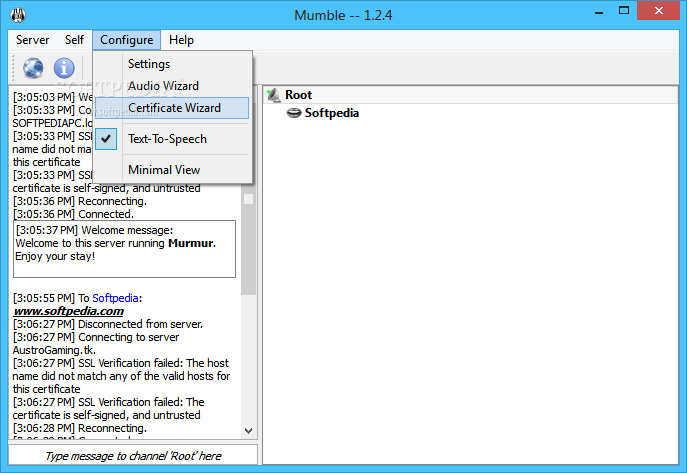687x473 pixels.
Task: Maximize the Mumble window
Action: point(624,11)
